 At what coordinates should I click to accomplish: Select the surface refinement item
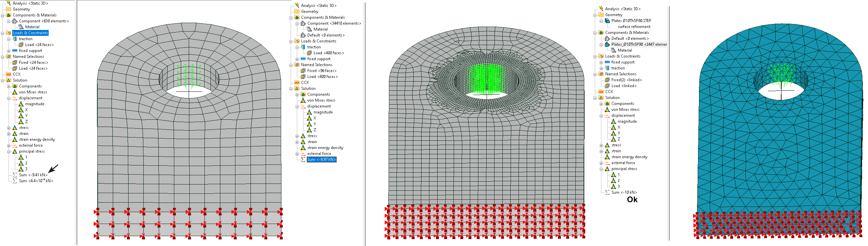634,27
